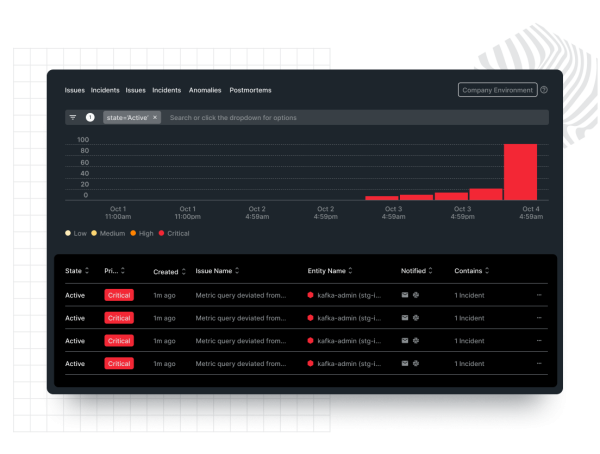Click the email notification icon in third row

(x=405, y=341)
